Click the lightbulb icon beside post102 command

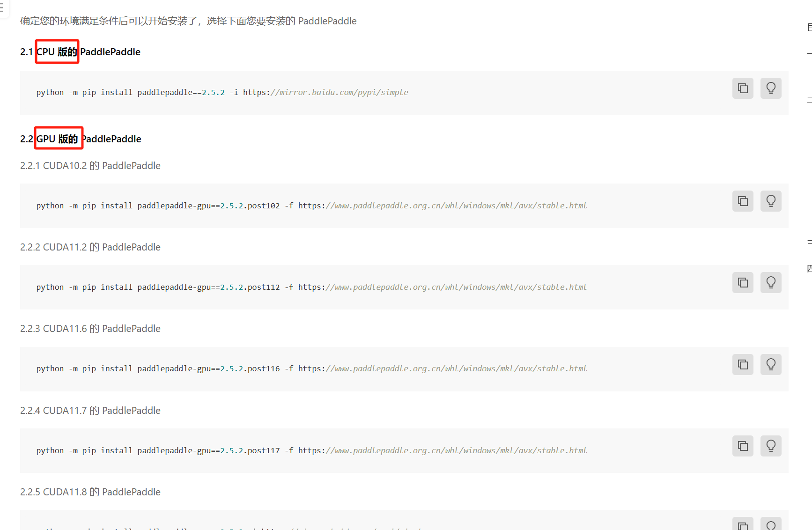[x=771, y=201]
